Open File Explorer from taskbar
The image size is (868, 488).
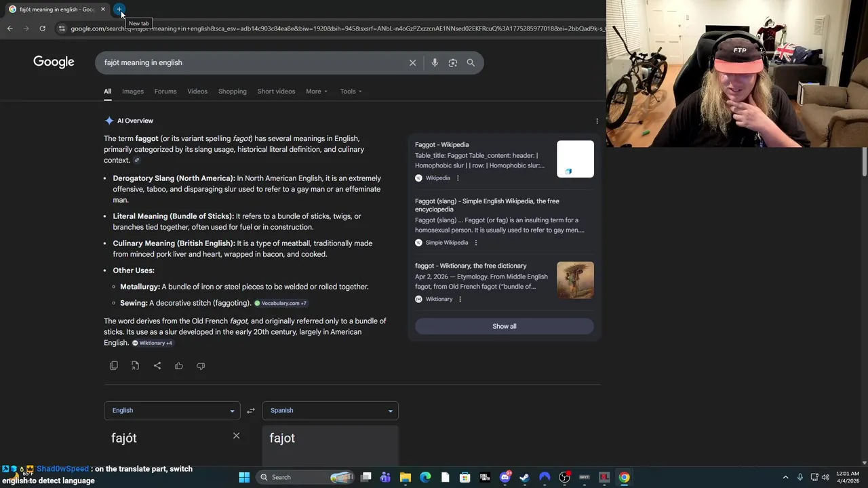coord(406,477)
